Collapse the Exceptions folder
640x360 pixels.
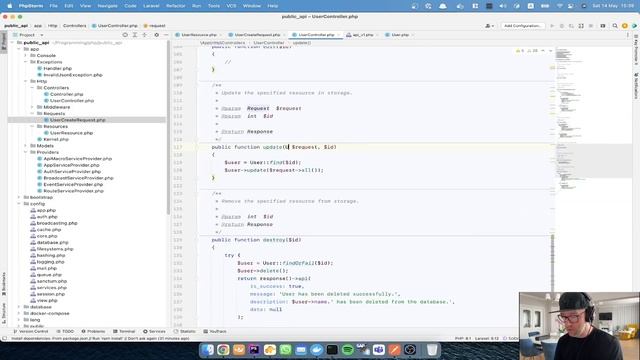[25, 62]
